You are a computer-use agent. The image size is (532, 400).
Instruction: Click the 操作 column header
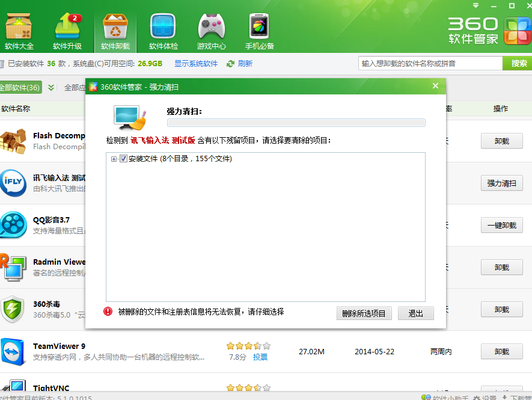501,109
